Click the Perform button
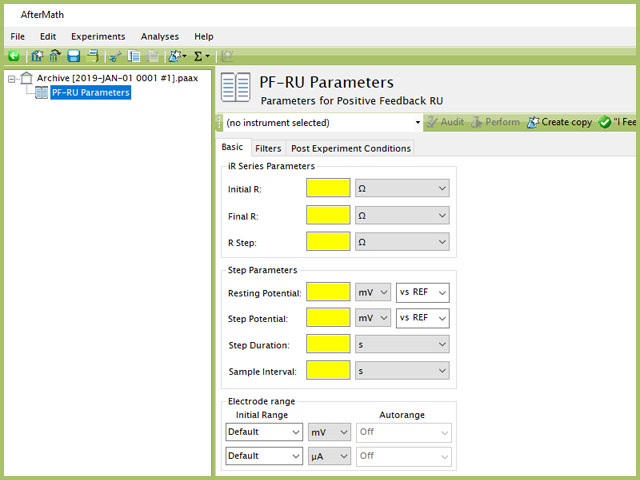The width and height of the screenshot is (640, 480). click(495, 122)
